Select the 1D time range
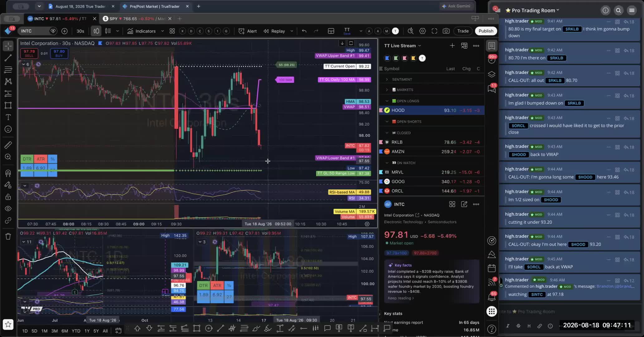Screen dimensions: 644x337 [x=25, y=331]
